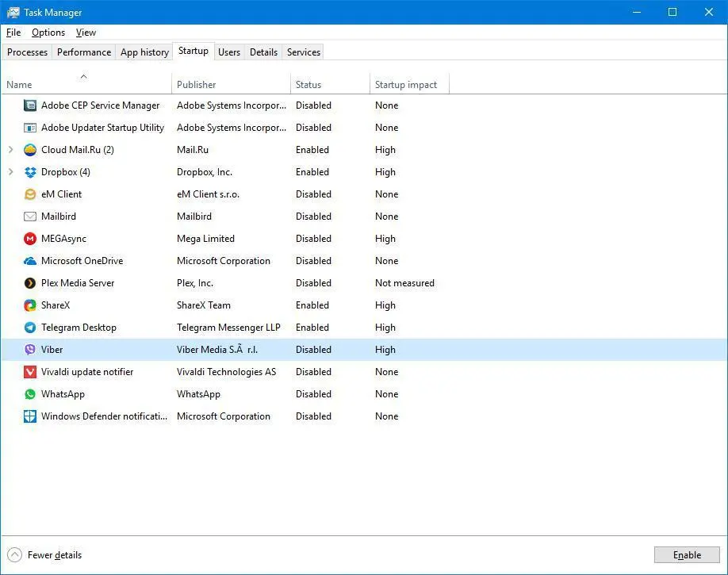
Task: Select the WhatsApp row name
Action: [x=63, y=394]
